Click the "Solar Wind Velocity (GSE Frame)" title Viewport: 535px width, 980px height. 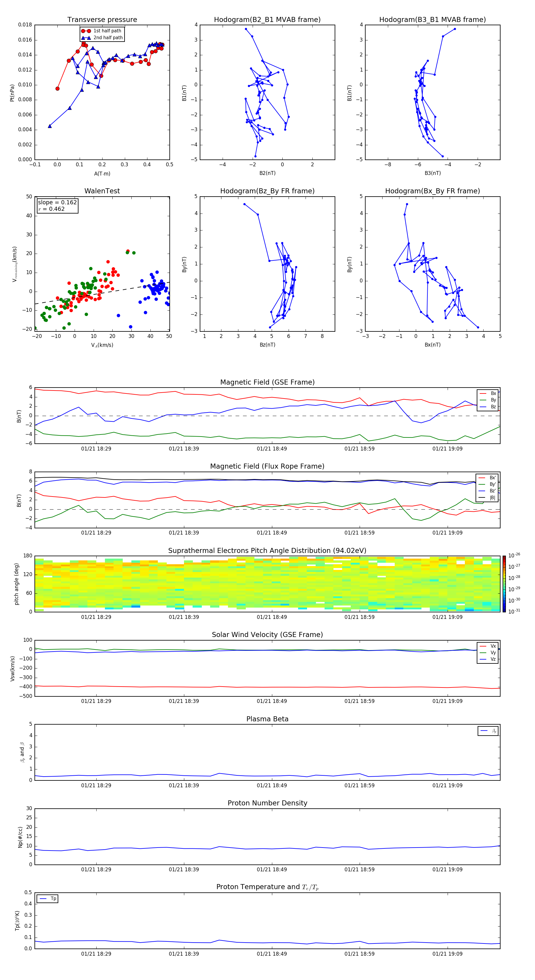[267, 635]
